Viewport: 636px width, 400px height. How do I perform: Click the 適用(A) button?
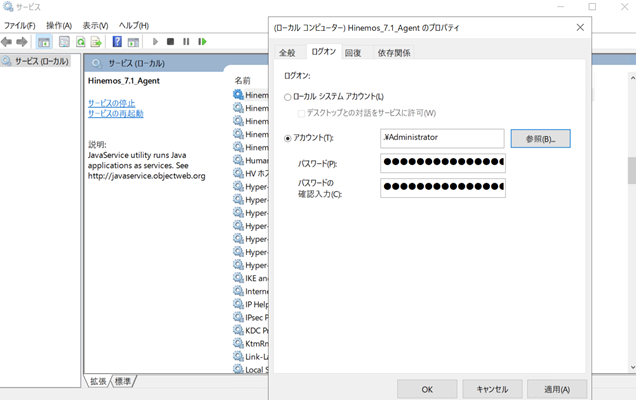coord(557,389)
